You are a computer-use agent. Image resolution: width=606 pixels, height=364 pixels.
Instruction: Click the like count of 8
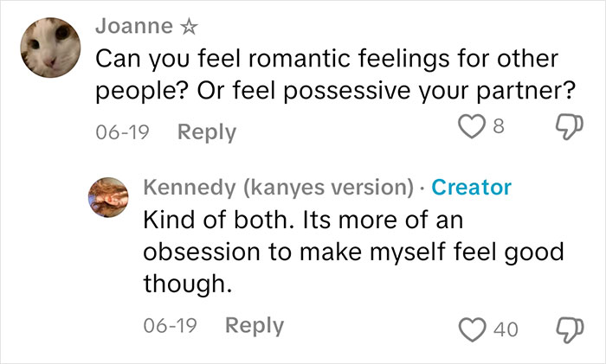(499, 131)
